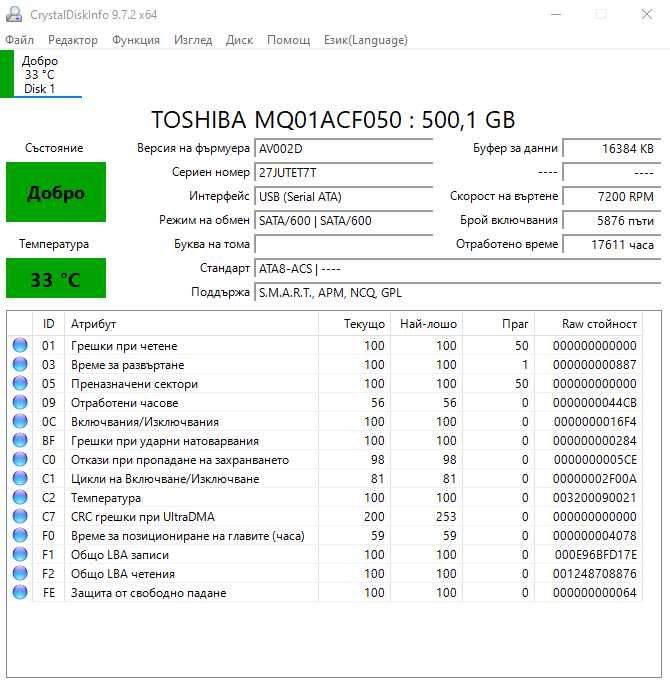
Task: Click interface field USB (Serial ATA)
Action: click(344, 197)
